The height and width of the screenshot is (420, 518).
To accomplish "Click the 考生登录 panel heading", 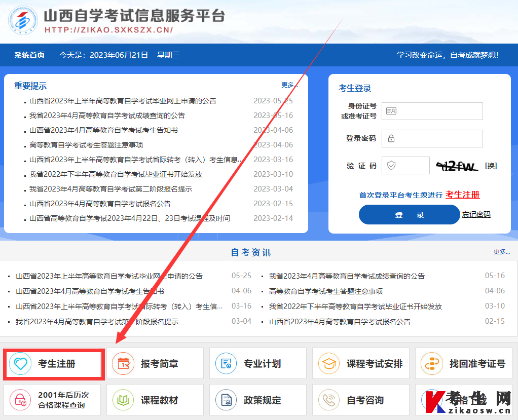I will tap(355, 88).
